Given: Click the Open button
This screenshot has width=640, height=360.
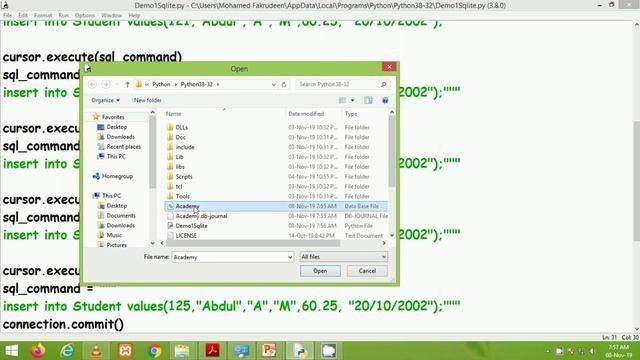Looking at the screenshot, I should point(320,271).
